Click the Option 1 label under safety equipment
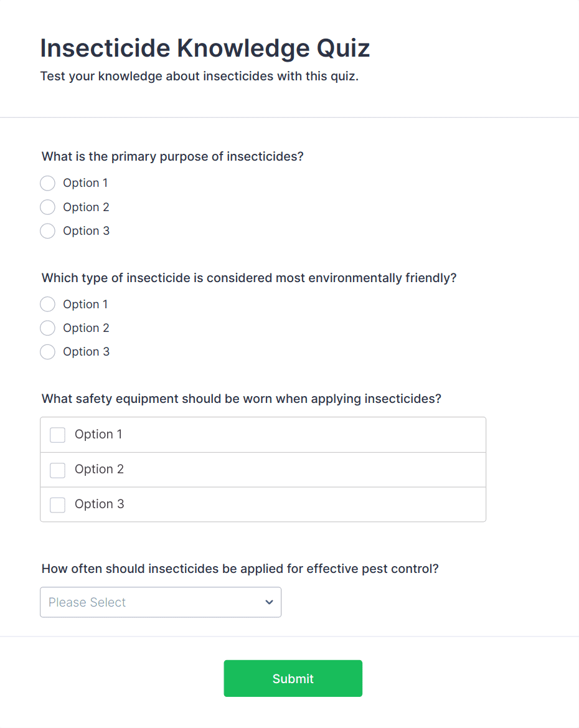The image size is (579, 728). (x=98, y=435)
